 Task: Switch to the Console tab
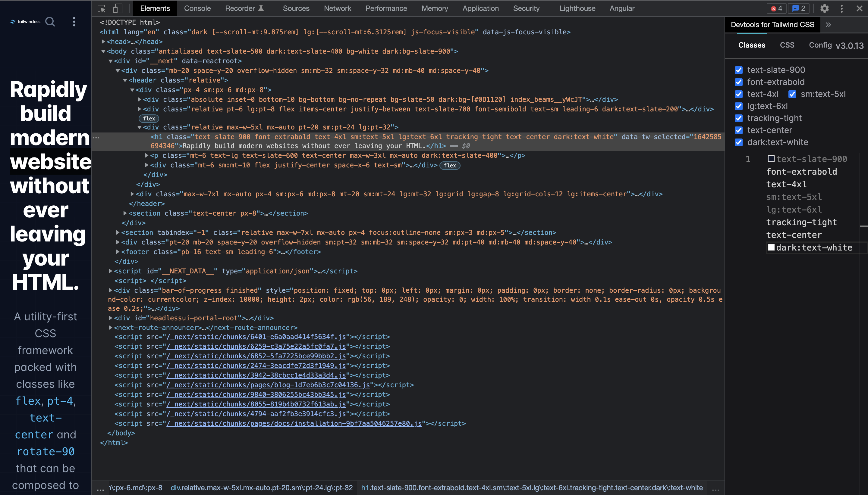point(197,8)
